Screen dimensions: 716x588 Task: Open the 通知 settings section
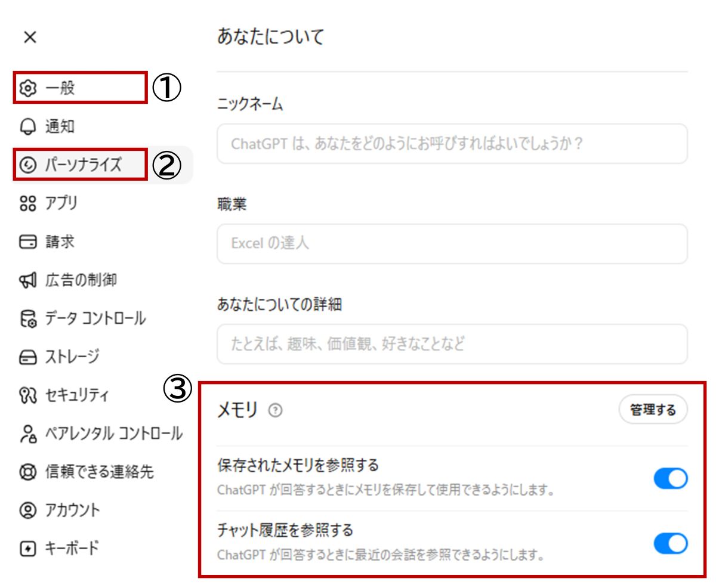click(x=103, y=126)
